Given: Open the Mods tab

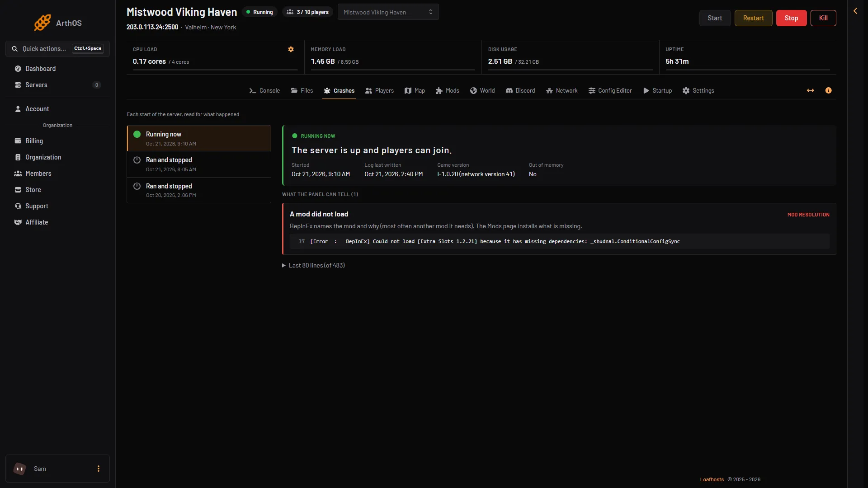Looking at the screenshot, I should pyautogui.click(x=447, y=91).
